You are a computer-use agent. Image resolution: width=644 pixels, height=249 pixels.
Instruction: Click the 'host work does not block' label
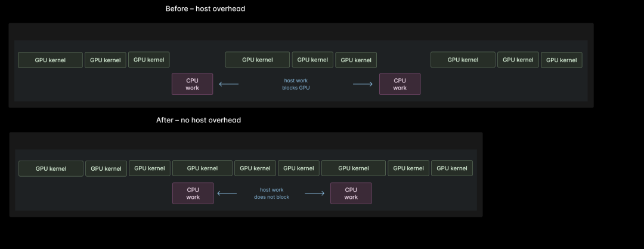[271, 193]
